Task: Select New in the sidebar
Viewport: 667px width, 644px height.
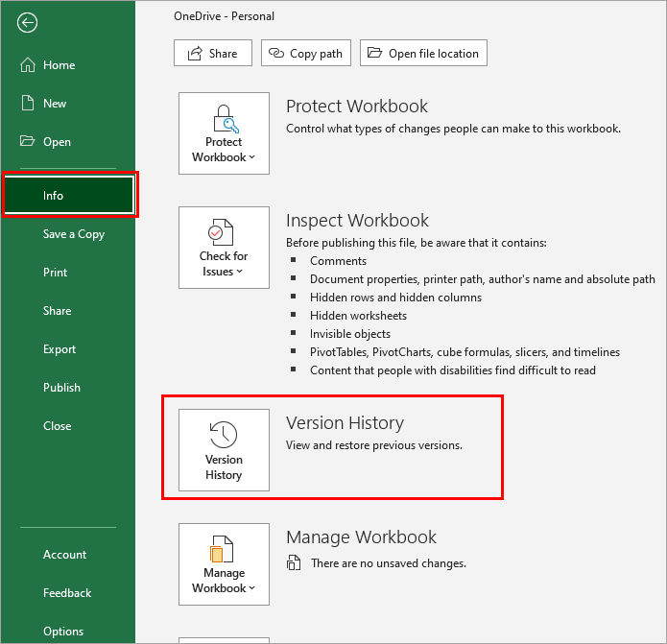Action: pyautogui.click(x=55, y=104)
